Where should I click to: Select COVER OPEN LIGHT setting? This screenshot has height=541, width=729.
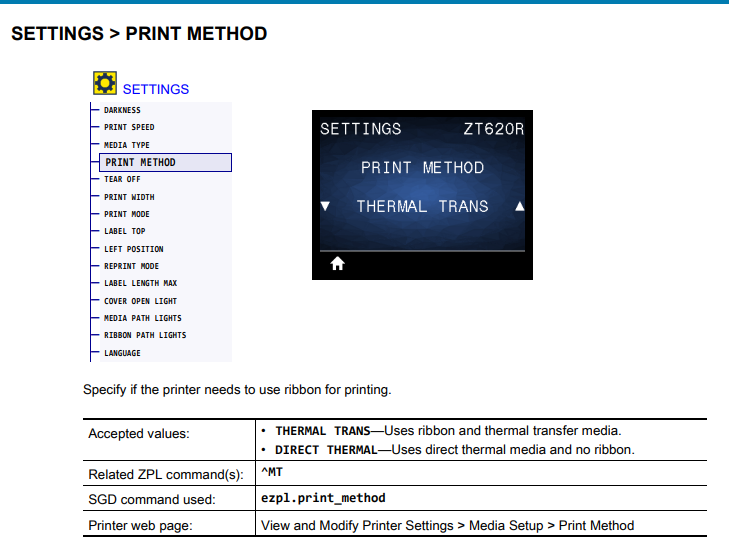[141, 301]
